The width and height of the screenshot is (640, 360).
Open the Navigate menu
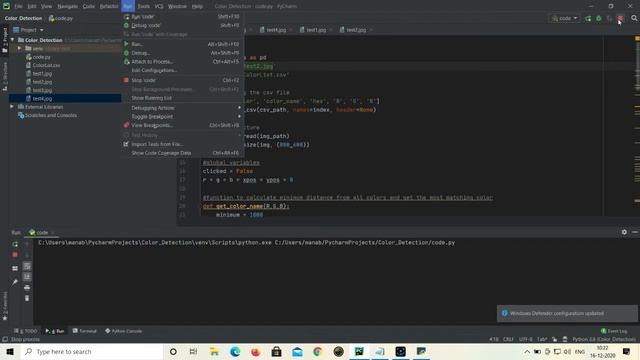[67, 6]
